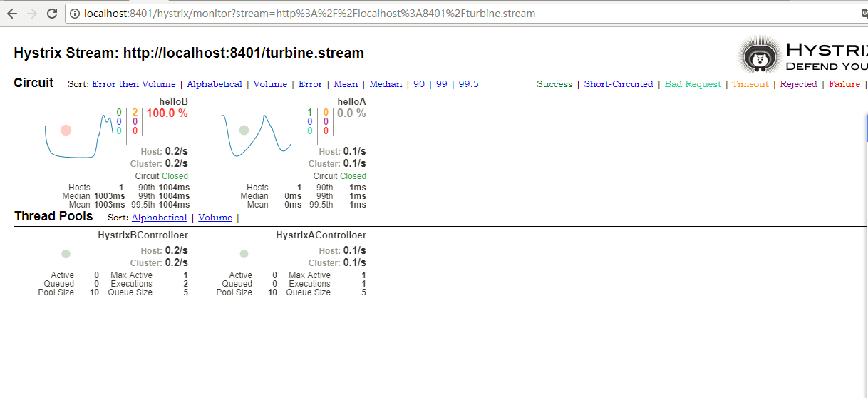The height and width of the screenshot is (398, 868).
Task: Sort Thread Pools by Volume
Action: tap(215, 218)
